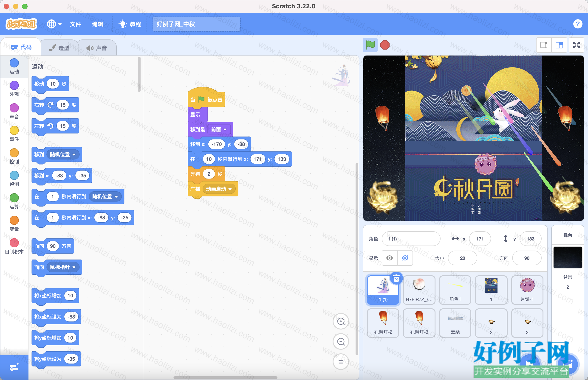
Task: Open the 鼠标指针 dropdown in 面向 block
Action: point(63,267)
